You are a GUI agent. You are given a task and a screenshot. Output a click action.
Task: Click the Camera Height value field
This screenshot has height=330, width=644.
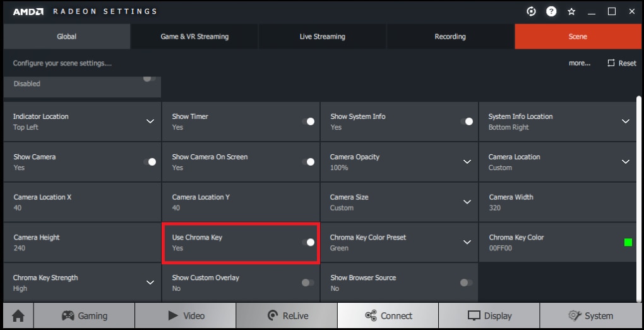coord(82,242)
